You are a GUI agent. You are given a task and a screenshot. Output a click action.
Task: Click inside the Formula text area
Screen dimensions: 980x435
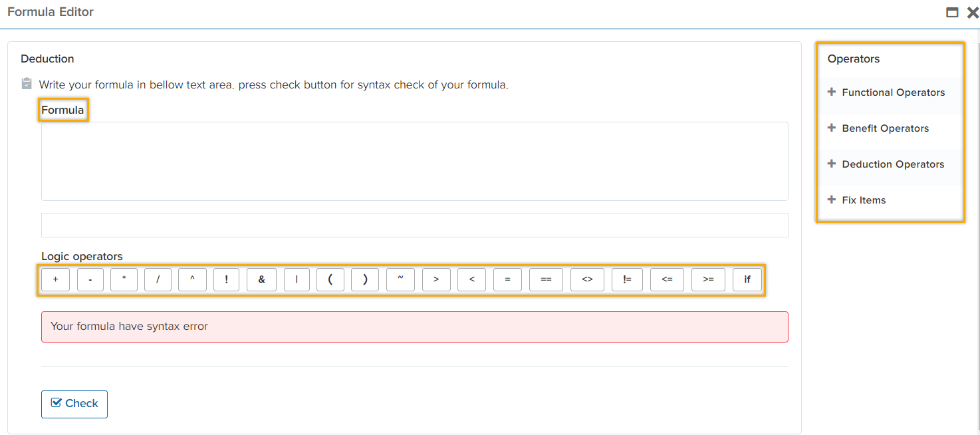[414, 161]
